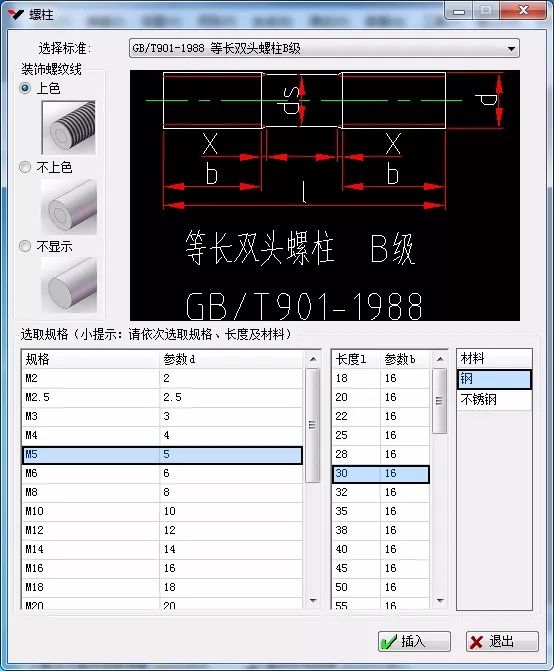Select the 不显示 radio button

(25, 246)
